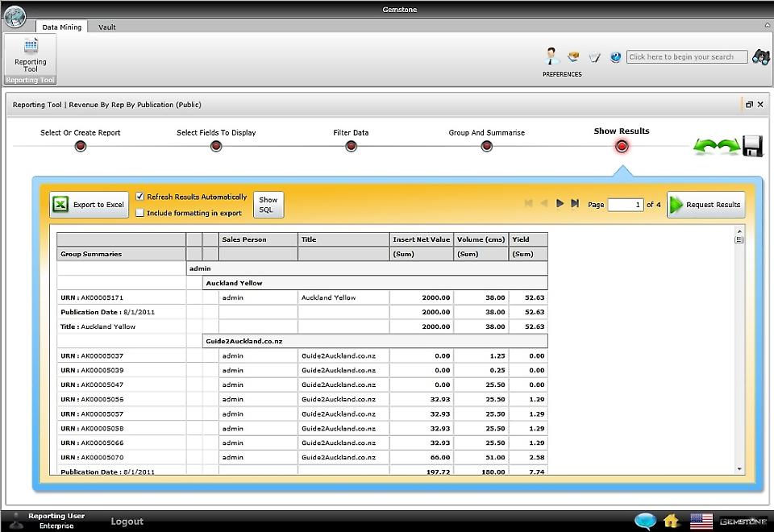This screenshot has width=774, height=532.
Task: Click the notepad icon in the top toolbar
Action: click(x=595, y=58)
